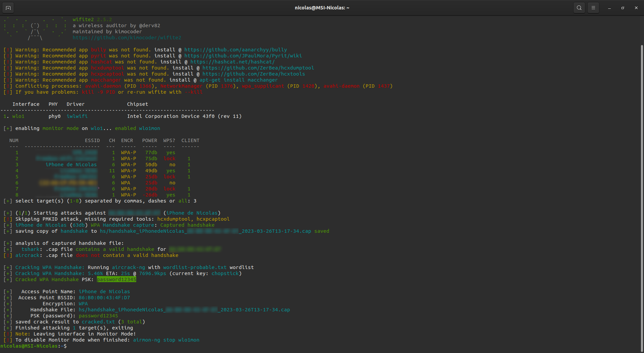
Task: Click the 'iPhone de Nicolas' ESSID row
Action: (71, 165)
